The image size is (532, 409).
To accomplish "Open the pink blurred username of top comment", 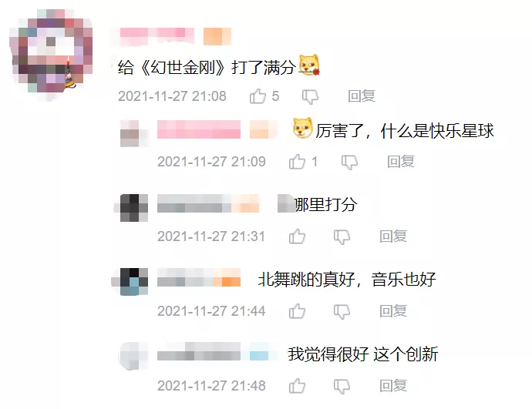I will tap(157, 36).
